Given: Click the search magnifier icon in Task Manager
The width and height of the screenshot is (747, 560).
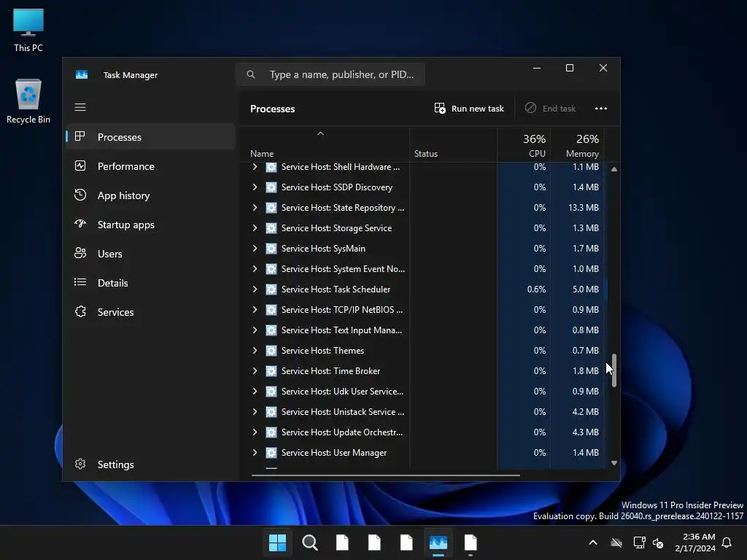Looking at the screenshot, I should [x=251, y=74].
